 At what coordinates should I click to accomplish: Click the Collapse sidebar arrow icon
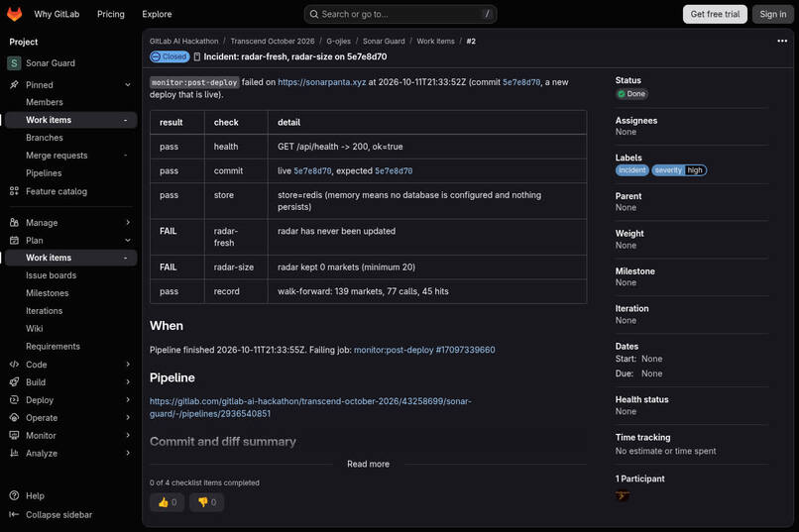pos(14,515)
